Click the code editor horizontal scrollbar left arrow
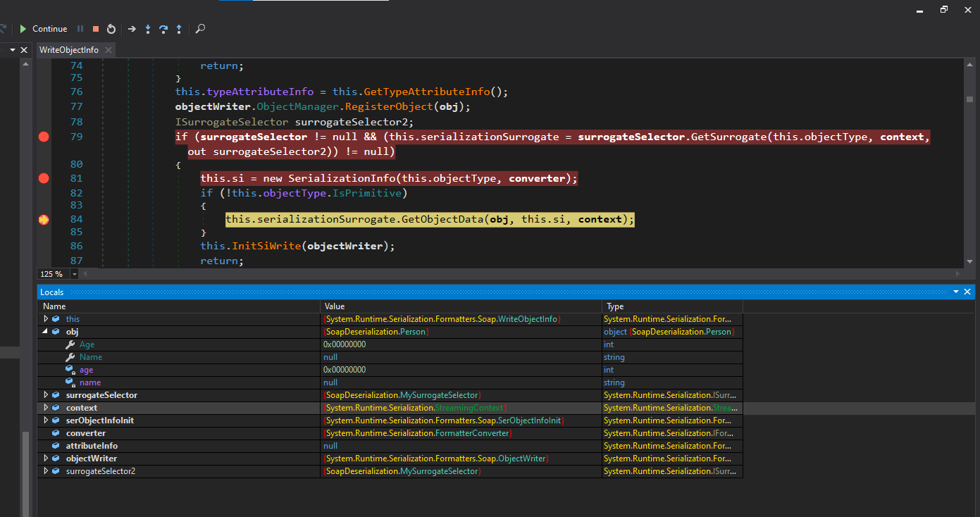The image size is (980, 517). coord(85,274)
